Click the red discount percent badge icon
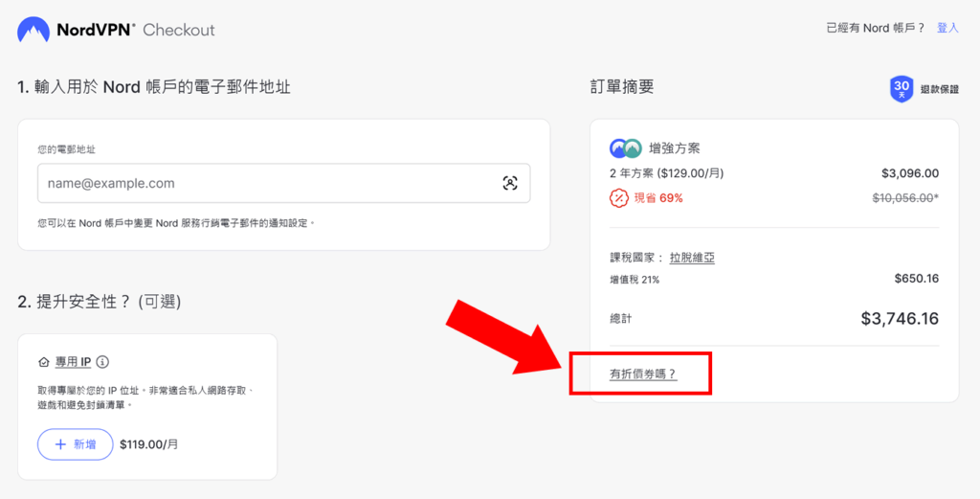980x499 pixels. click(x=619, y=198)
